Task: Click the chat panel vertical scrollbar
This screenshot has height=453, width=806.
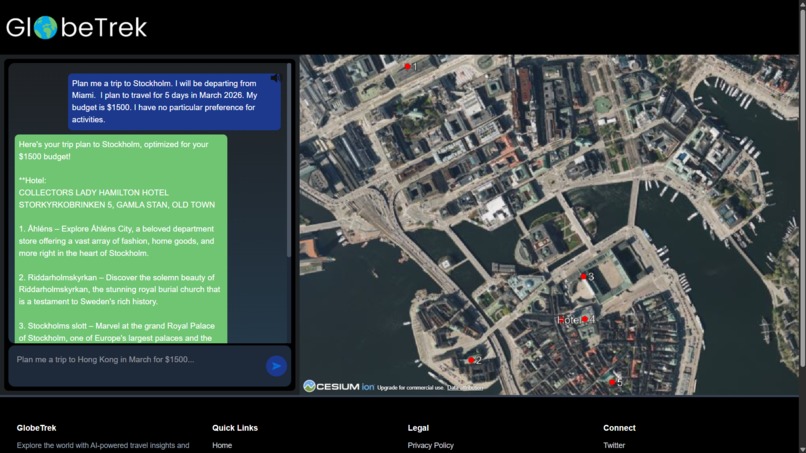Action: click(289, 160)
